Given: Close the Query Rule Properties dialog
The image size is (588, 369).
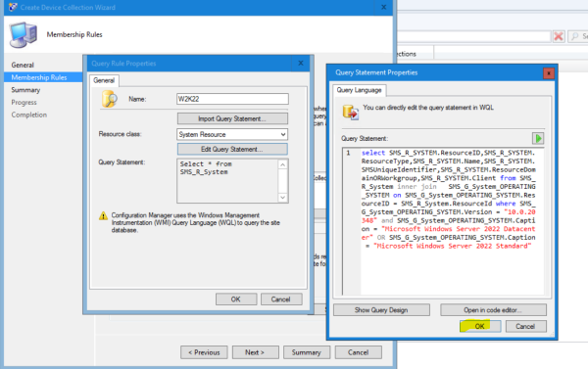Looking at the screenshot, I should click(301, 64).
